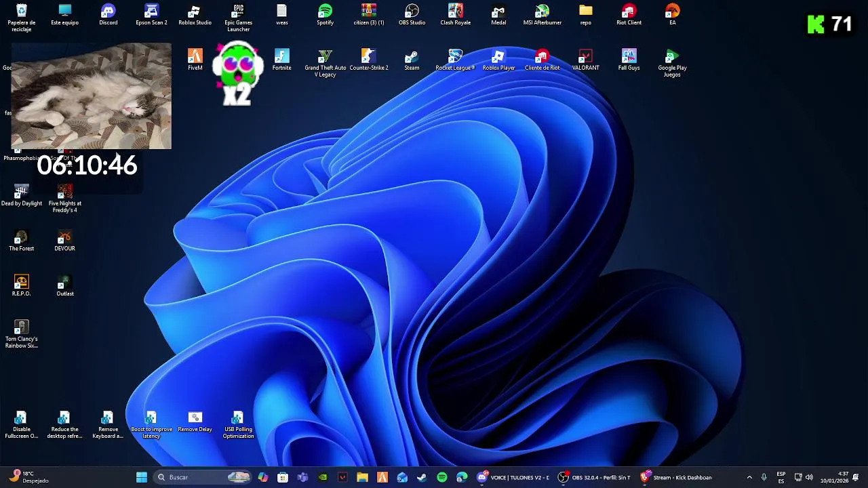
Task: Open Steam from the taskbar
Action: pos(422,477)
